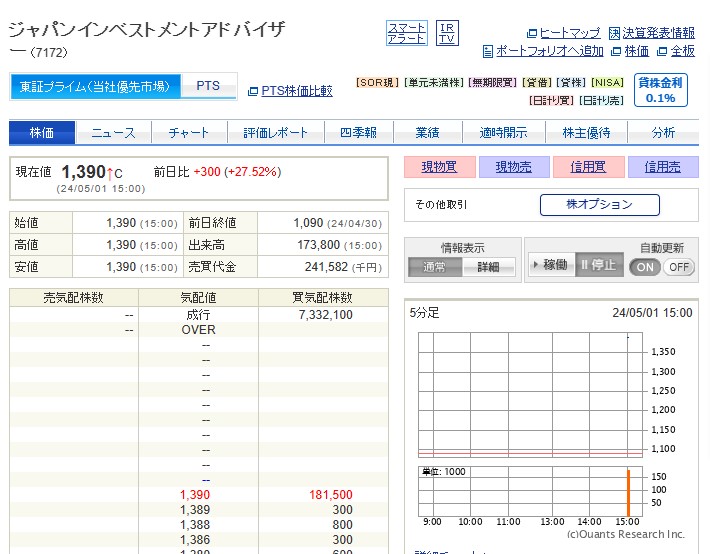Click the [SOR現] tag
This screenshot has height=554, width=710.
[378, 82]
